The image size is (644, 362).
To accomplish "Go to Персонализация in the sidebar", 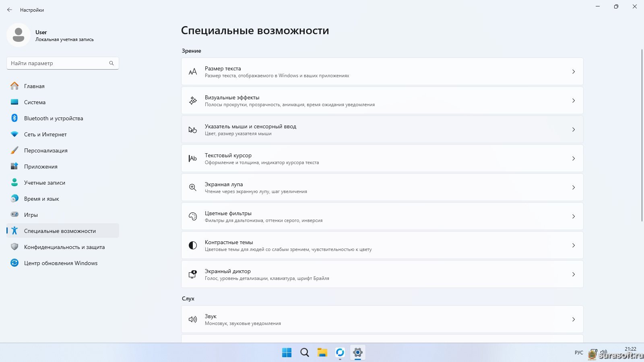I will click(x=46, y=150).
